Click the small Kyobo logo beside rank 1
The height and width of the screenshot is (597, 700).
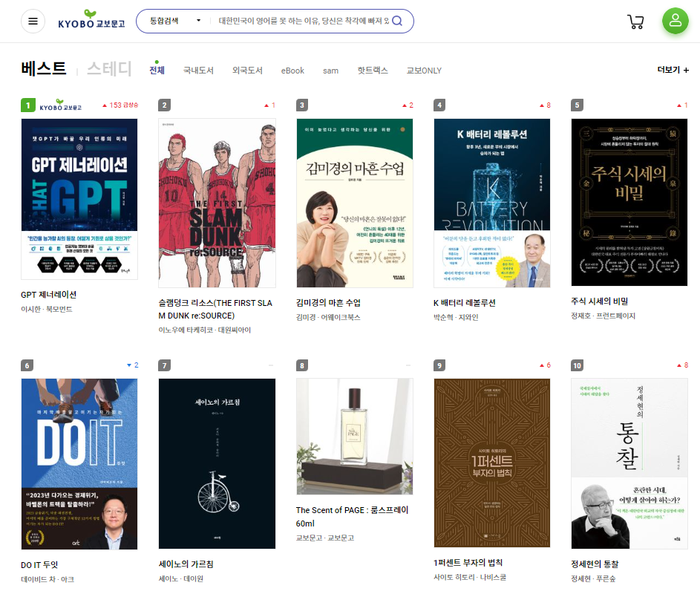pyautogui.click(x=60, y=105)
